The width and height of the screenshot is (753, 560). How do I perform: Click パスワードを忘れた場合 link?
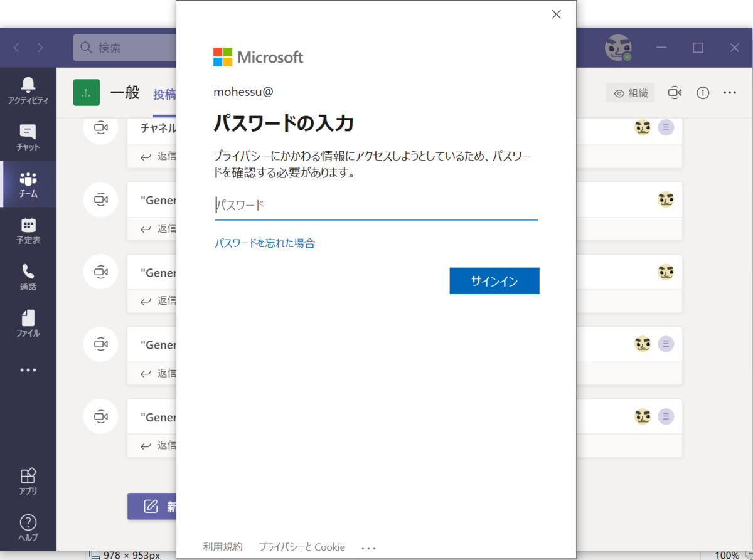point(265,243)
